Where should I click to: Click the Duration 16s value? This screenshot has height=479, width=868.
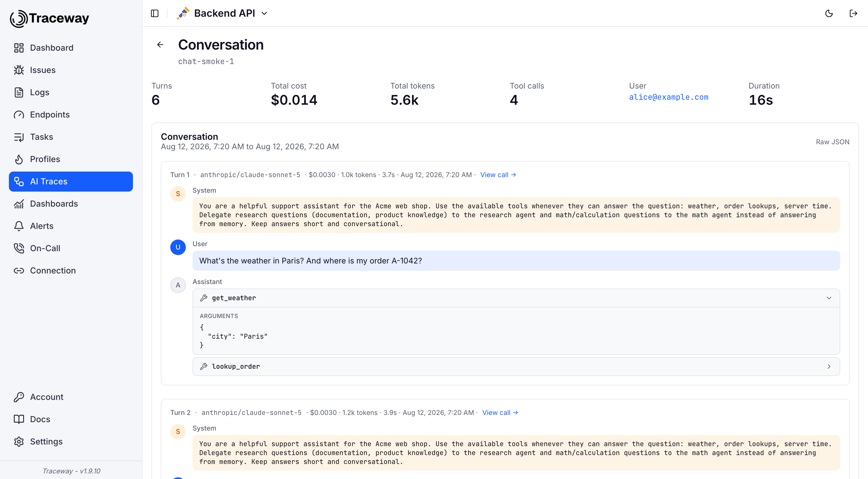761,100
